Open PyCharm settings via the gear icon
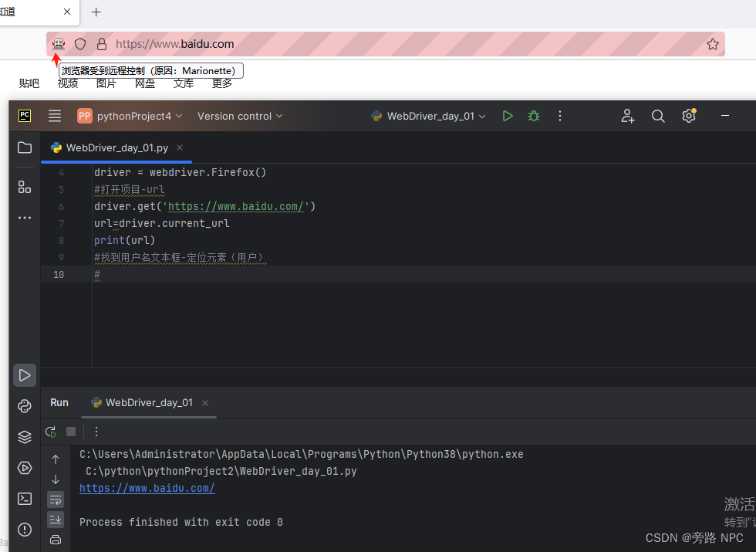Screen dimensions: 756x552 (x=688, y=116)
